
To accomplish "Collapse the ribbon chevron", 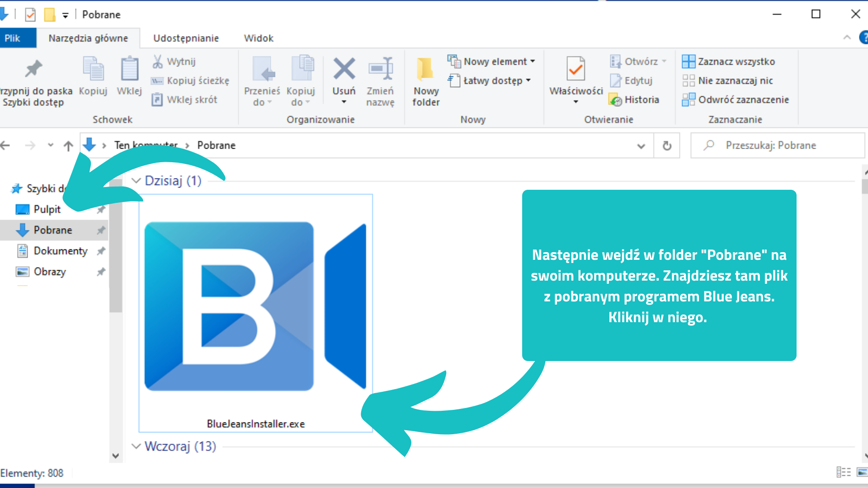I will 847,38.
